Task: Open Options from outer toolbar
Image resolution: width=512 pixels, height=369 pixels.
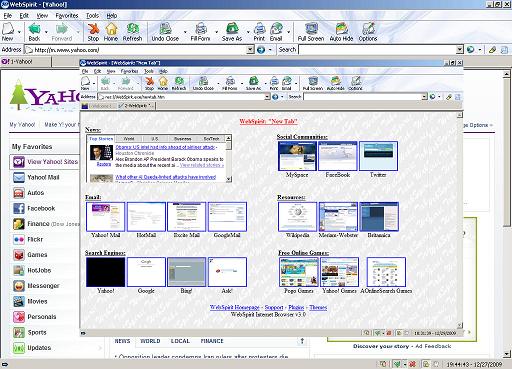Action: pyautogui.click(x=368, y=32)
